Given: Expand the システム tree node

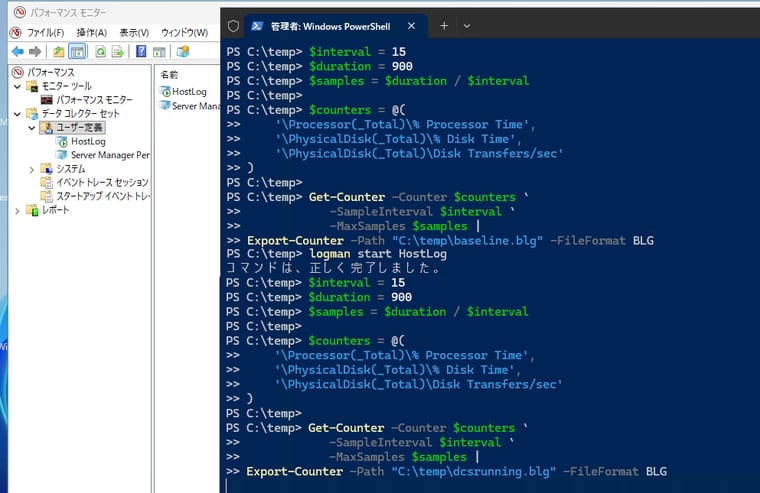Looking at the screenshot, I should [32, 169].
